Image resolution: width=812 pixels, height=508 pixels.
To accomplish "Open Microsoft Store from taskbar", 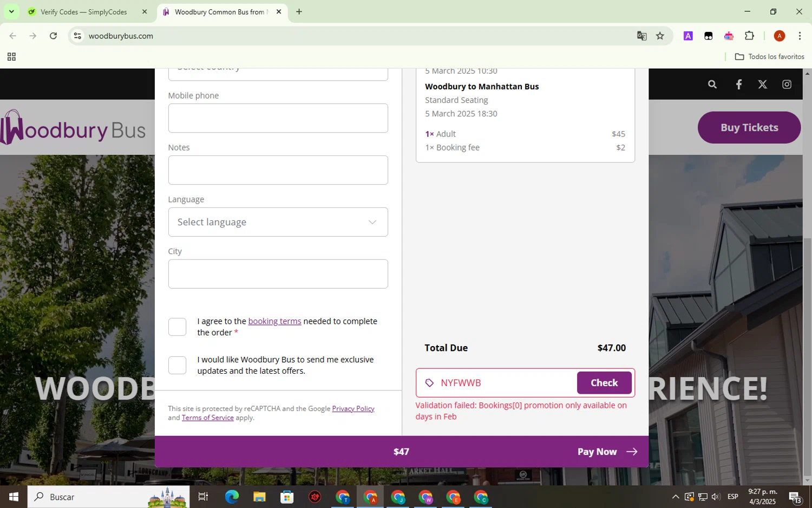I will pyautogui.click(x=287, y=497).
